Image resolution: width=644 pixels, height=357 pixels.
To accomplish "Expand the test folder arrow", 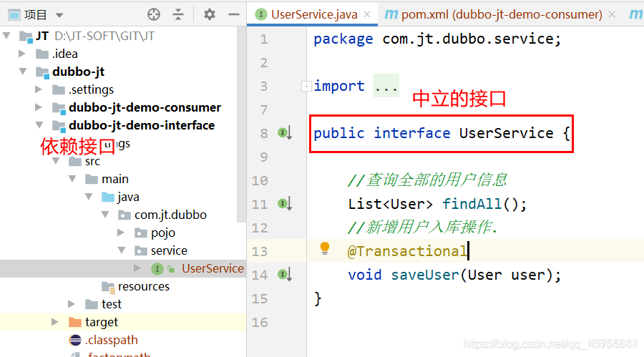I will 72,304.
